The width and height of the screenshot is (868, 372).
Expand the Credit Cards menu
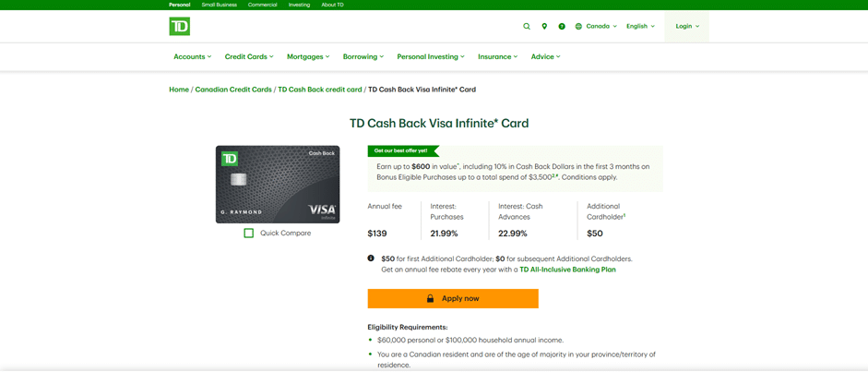coord(249,56)
